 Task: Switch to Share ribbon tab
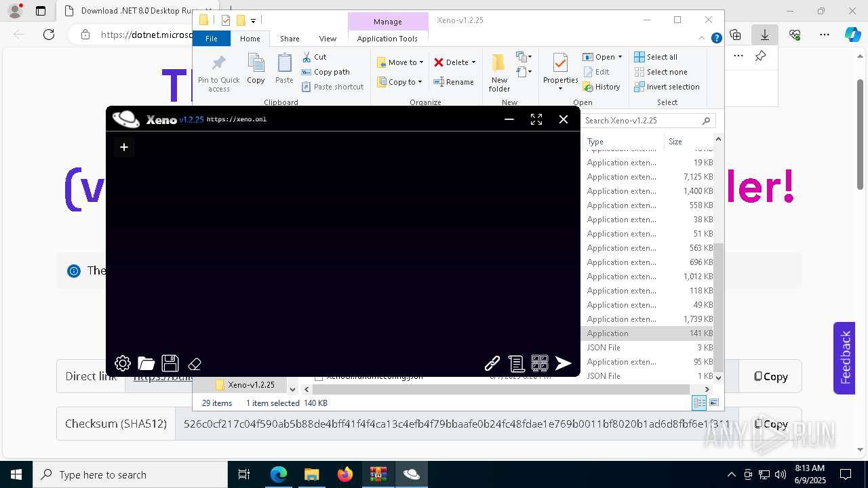290,39
